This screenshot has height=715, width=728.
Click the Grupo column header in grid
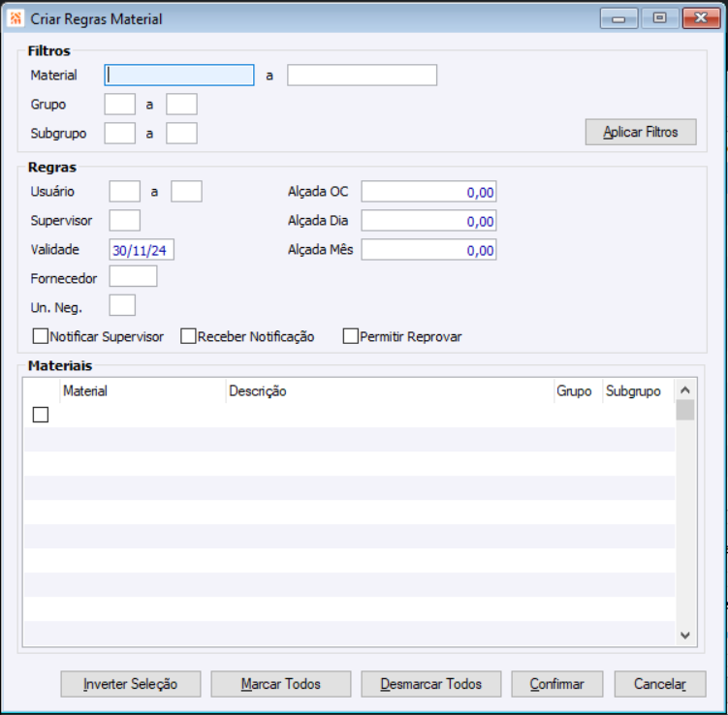578,390
